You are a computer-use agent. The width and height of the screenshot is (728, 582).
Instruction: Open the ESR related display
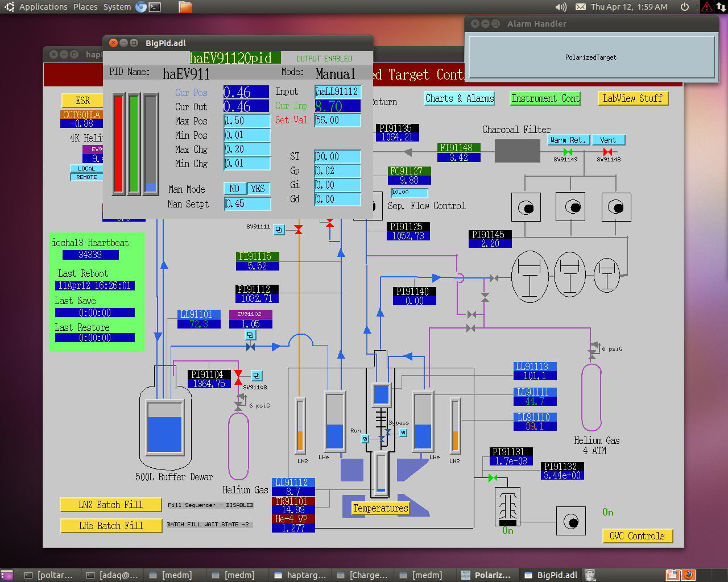point(82,101)
